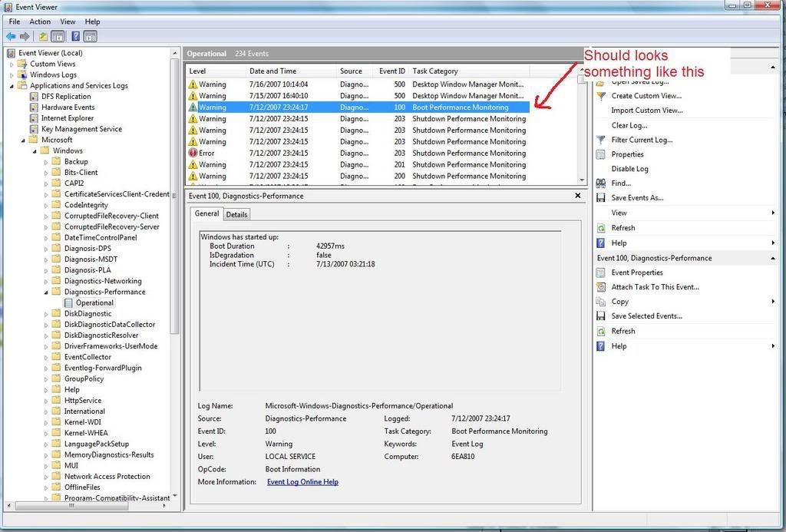This screenshot has height=532, width=786.
Task: Expand the Custom Views tree node
Action: [x=12, y=64]
